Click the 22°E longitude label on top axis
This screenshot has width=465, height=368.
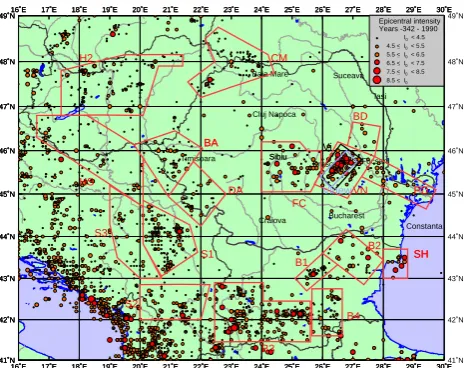pos(201,10)
